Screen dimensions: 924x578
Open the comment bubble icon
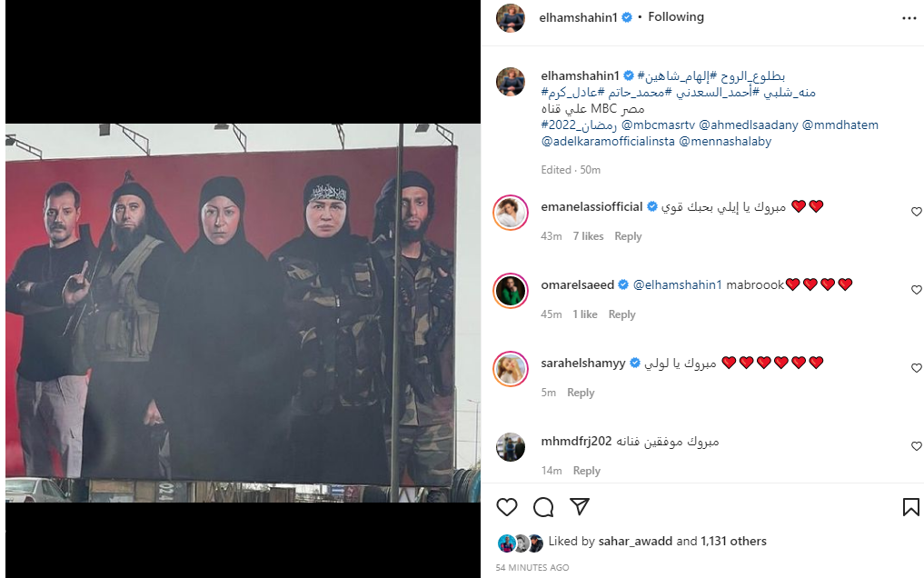pyautogui.click(x=543, y=507)
